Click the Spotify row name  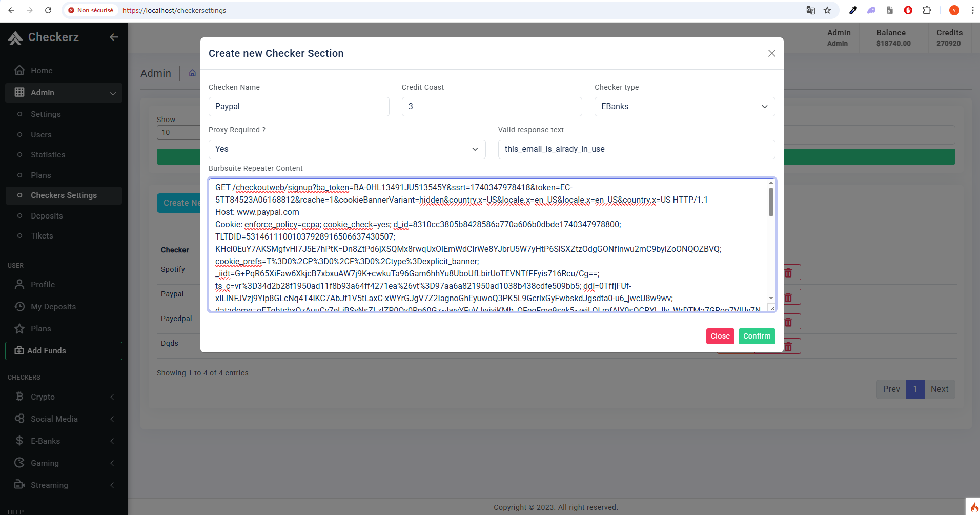(x=173, y=269)
